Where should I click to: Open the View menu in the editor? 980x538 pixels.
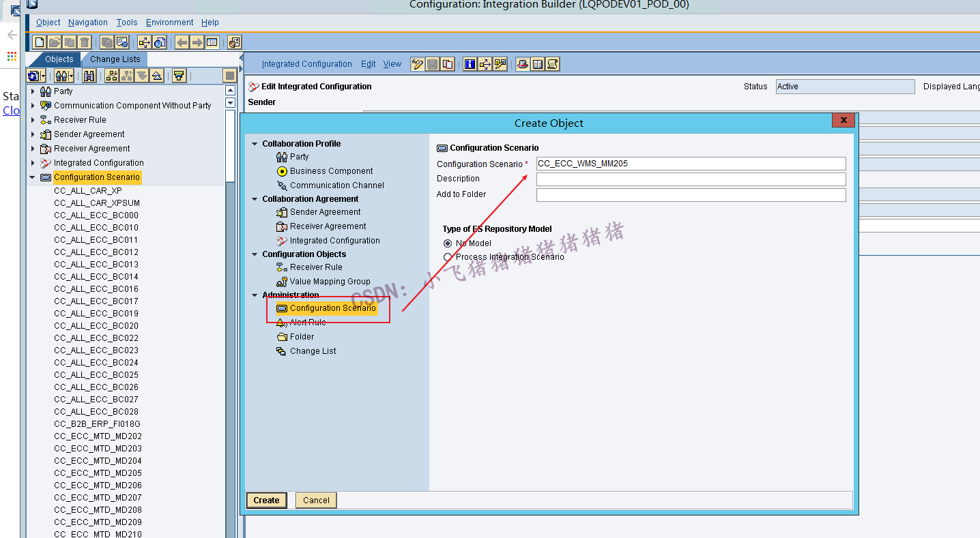(392, 64)
